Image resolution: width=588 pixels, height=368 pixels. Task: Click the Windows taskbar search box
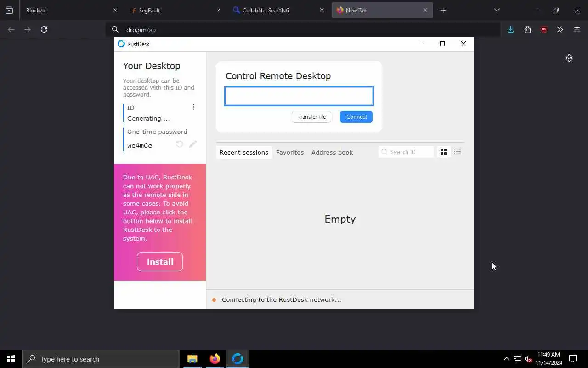(x=101, y=359)
